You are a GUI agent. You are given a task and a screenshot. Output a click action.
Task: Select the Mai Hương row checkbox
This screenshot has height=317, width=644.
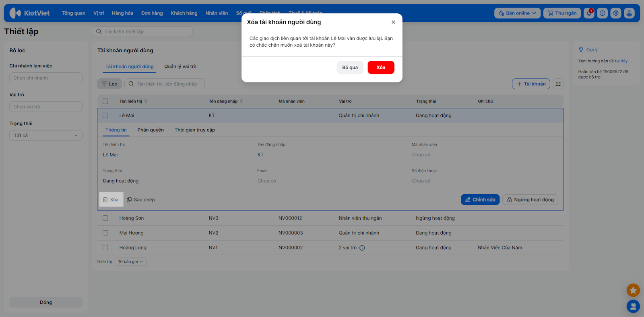[x=105, y=233]
